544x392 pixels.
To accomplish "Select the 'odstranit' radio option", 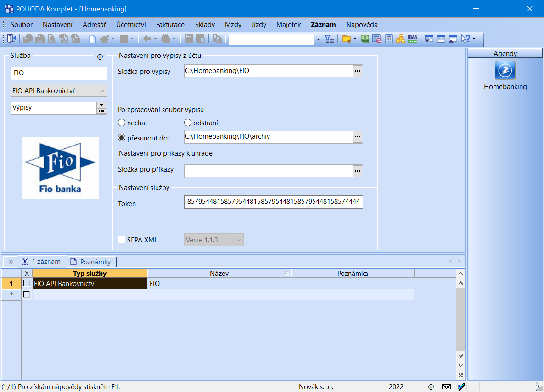I will pyautogui.click(x=188, y=123).
